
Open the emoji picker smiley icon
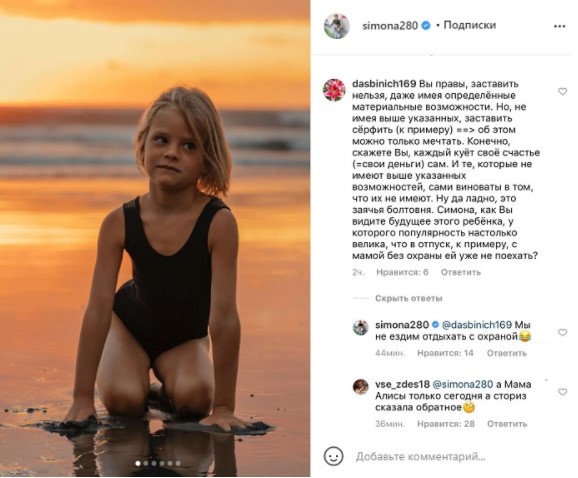(334, 456)
